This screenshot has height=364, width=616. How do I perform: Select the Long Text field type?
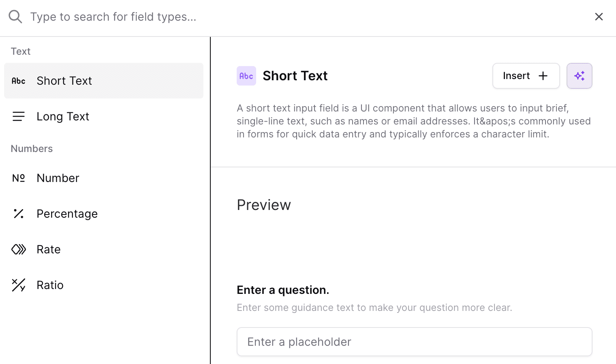(104, 116)
